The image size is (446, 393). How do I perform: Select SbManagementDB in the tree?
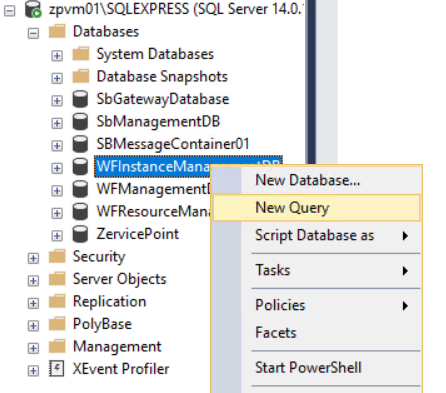(158, 122)
